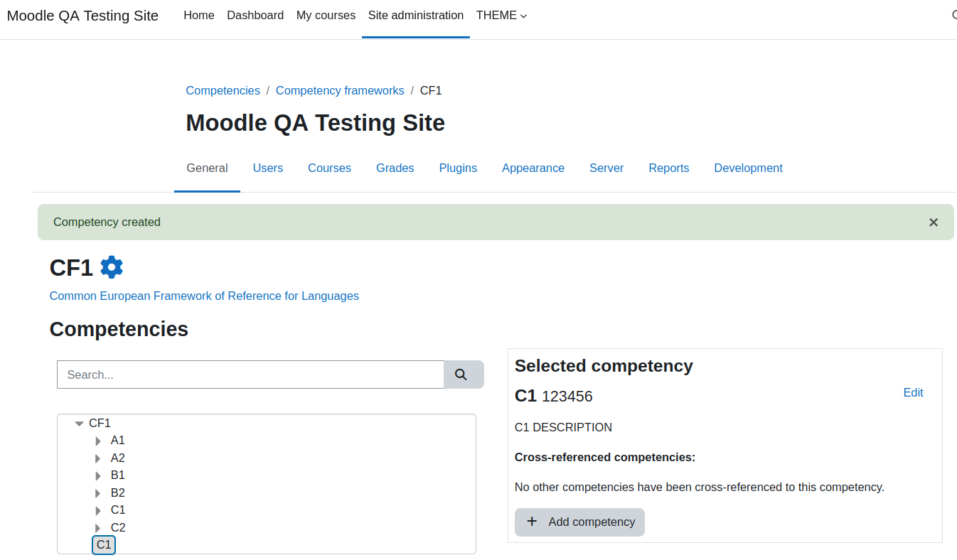Viewport: 957px width, 560px height.
Task: Open Common European Framework of Reference link
Action: [204, 296]
